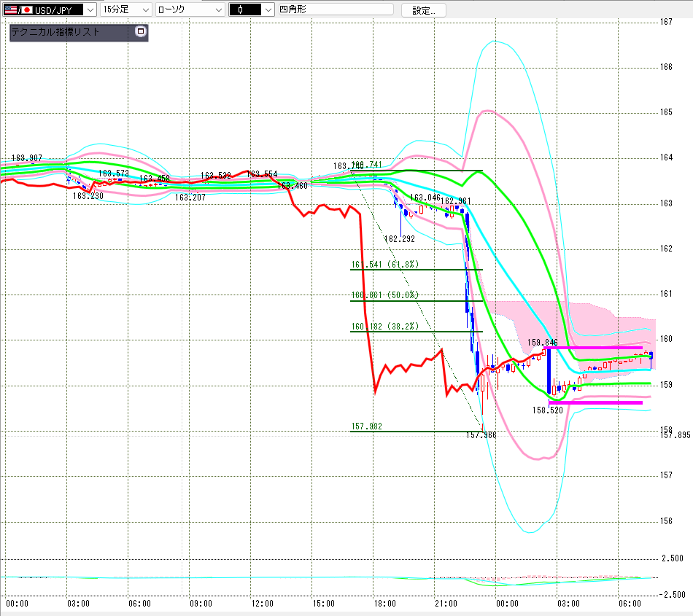Click the 18:00 time axis label
The image size is (693, 616).
(x=385, y=604)
